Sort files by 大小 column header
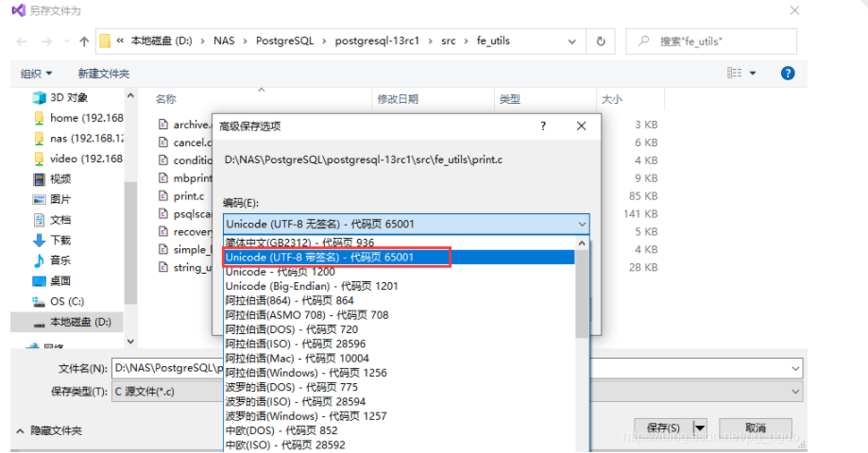The width and height of the screenshot is (868, 453). click(612, 99)
